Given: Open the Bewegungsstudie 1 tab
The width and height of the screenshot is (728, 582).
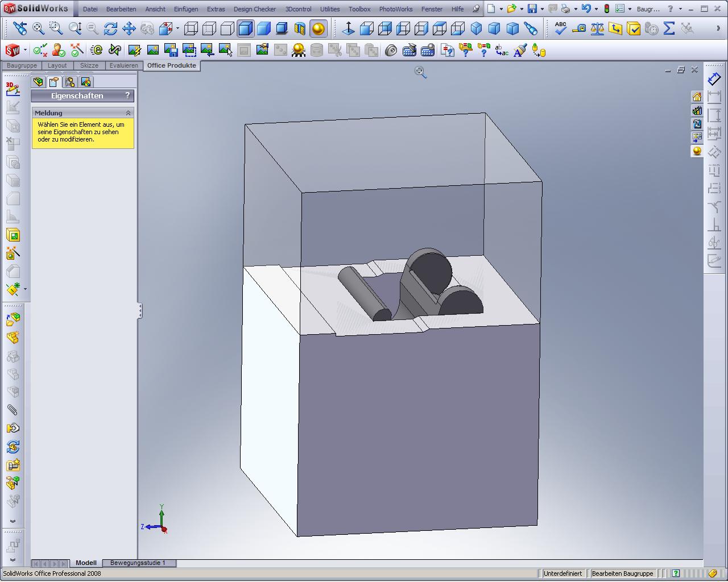Looking at the screenshot, I should 138,563.
